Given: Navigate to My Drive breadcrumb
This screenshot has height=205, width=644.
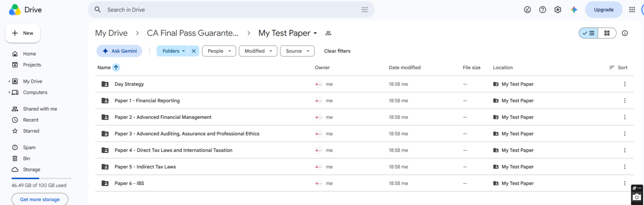Looking at the screenshot, I should [x=111, y=33].
